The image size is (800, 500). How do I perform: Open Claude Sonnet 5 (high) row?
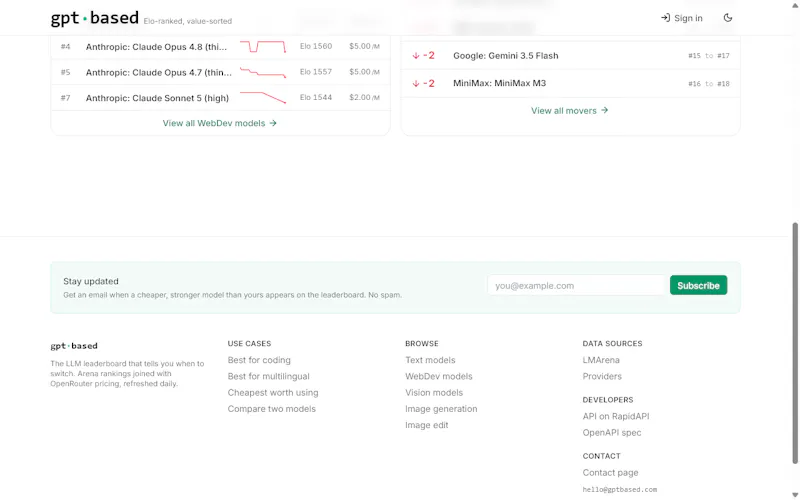click(x=220, y=97)
